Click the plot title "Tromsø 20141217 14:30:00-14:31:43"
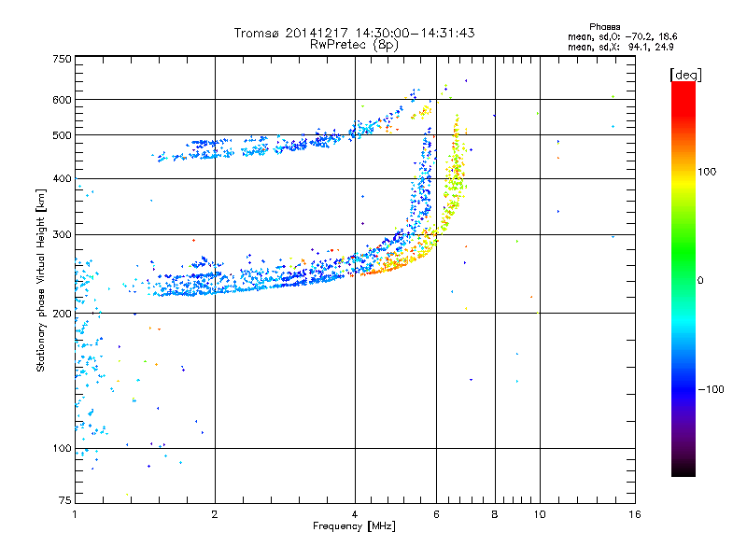The image size is (747, 560). point(354,33)
